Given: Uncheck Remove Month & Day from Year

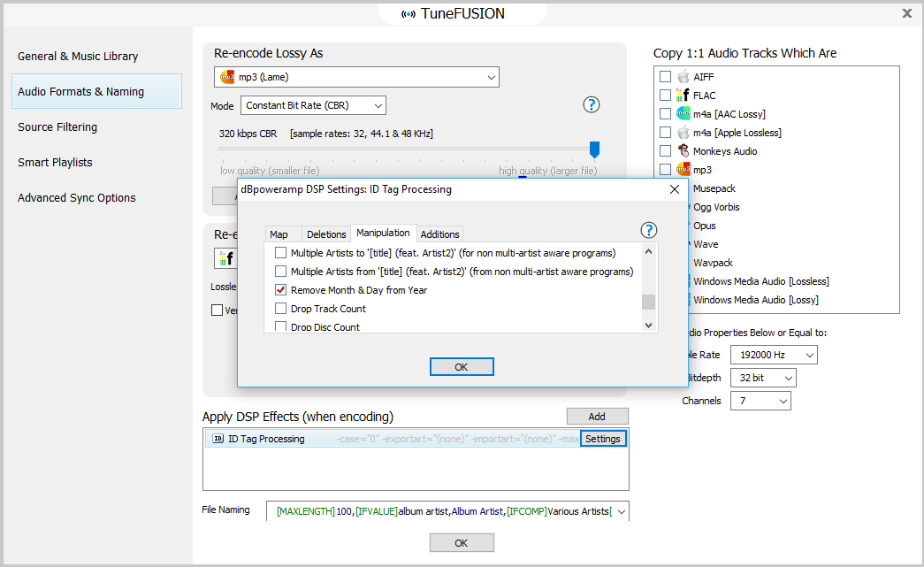Looking at the screenshot, I should pos(280,290).
